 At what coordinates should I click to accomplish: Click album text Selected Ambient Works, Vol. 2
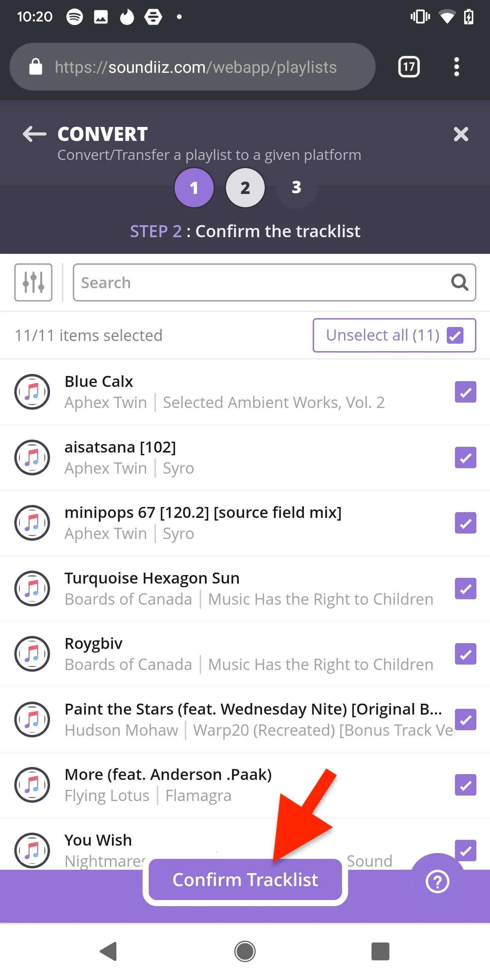point(274,403)
